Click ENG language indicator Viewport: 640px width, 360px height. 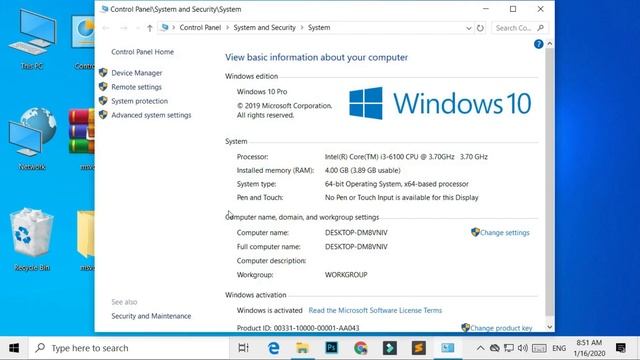pos(559,348)
